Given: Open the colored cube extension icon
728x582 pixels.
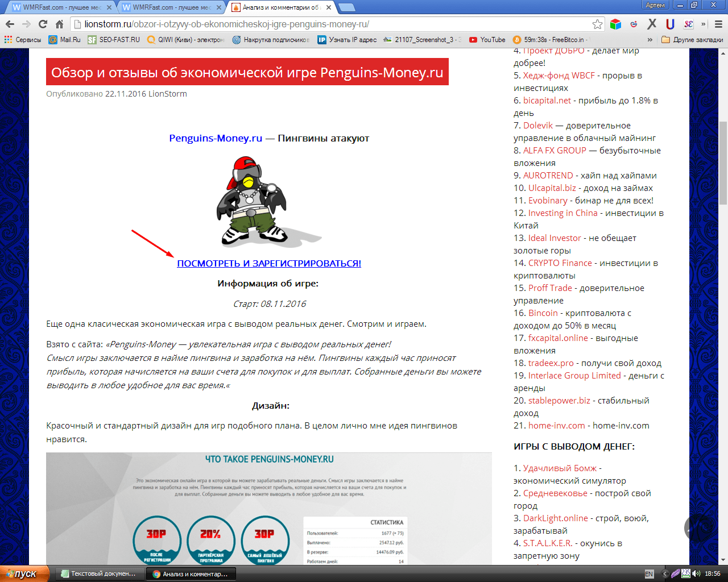Looking at the screenshot, I should [615, 24].
